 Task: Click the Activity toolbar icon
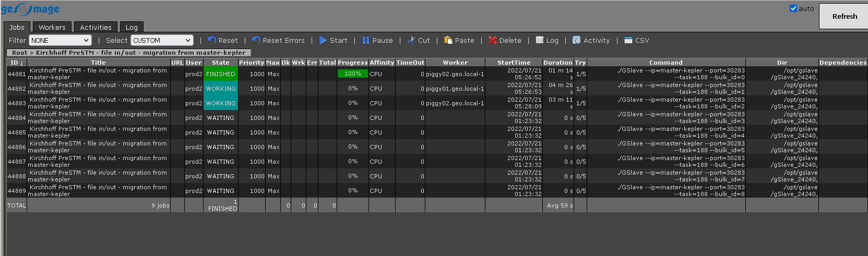[x=576, y=40]
